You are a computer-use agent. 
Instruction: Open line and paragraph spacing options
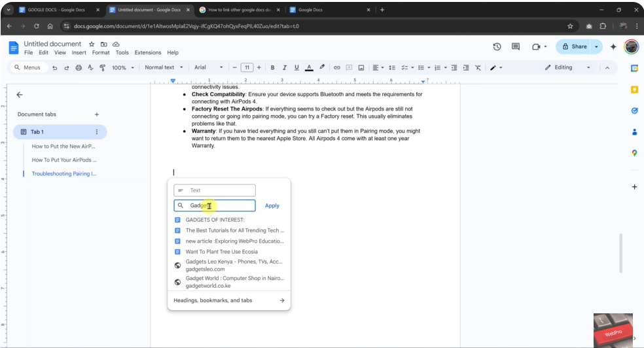[392, 68]
